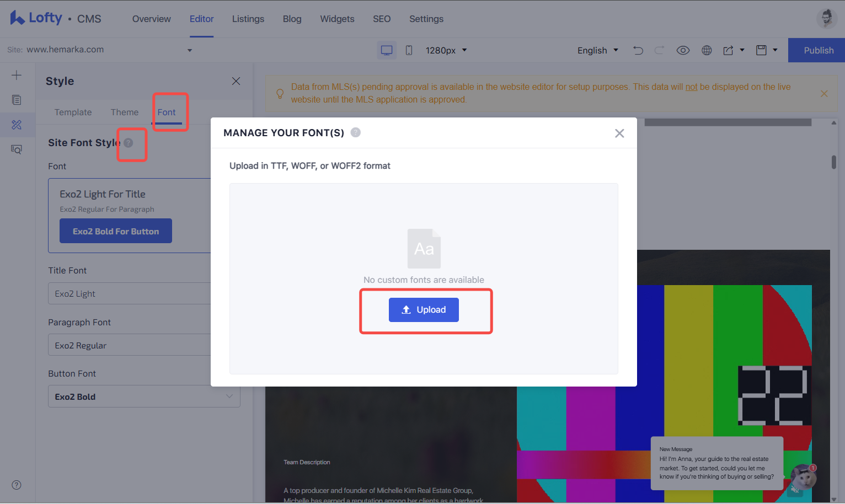Close the Style panel
Screen dimensions: 845x504
(236, 81)
